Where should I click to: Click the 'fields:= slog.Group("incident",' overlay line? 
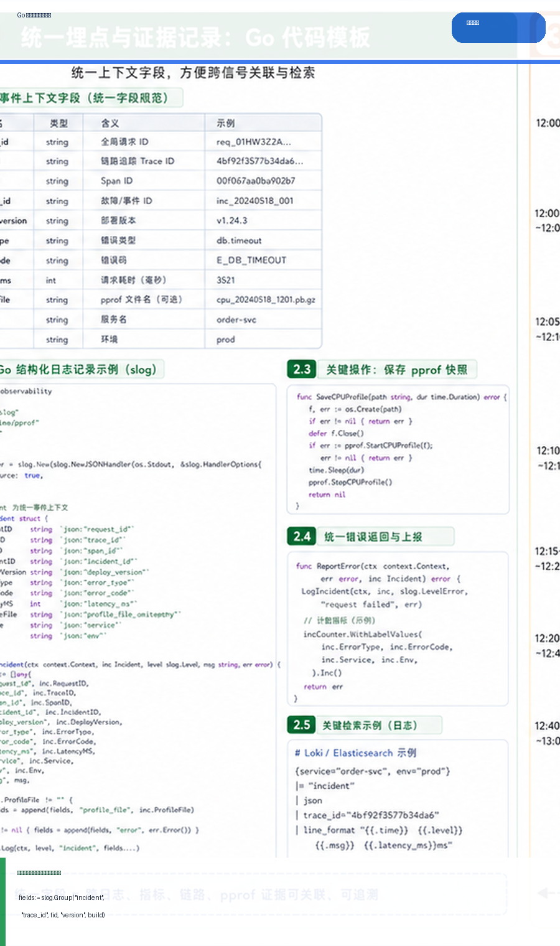(x=62, y=897)
